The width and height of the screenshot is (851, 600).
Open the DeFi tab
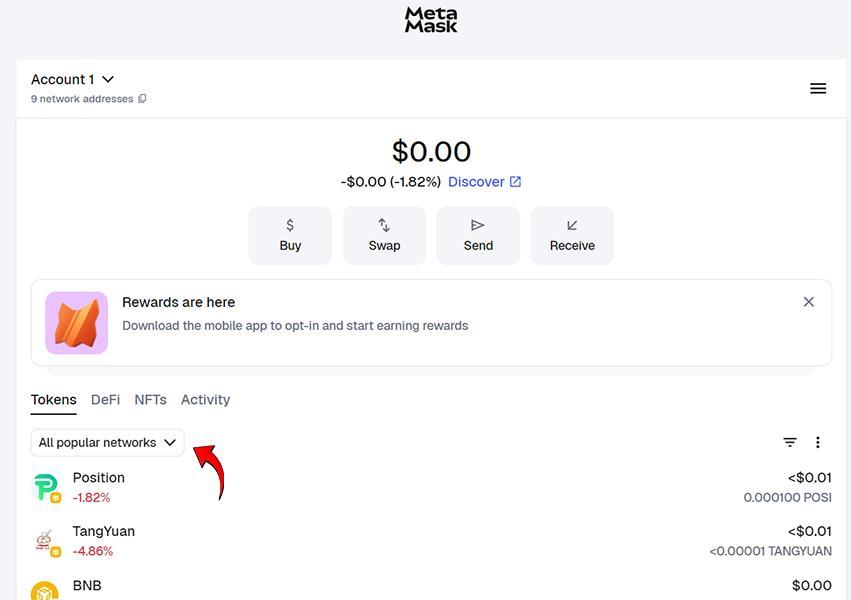pyautogui.click(x=105, y=399)
